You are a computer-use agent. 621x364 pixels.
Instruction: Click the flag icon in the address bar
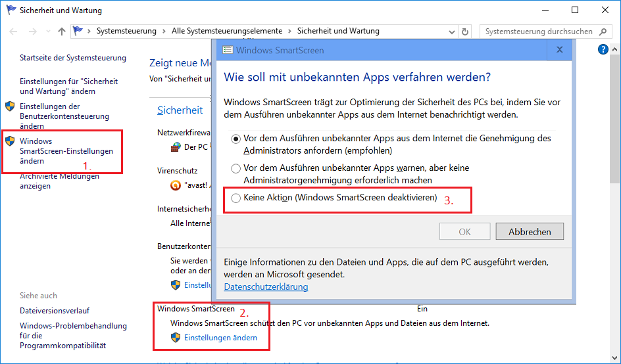78,31
